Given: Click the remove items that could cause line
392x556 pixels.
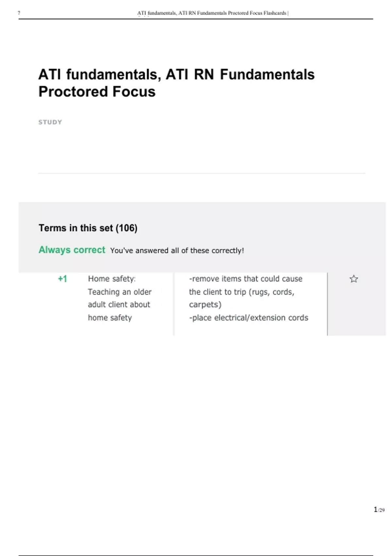Looking at the screenshot, I should pyautogui.click(x=246, y=279).
